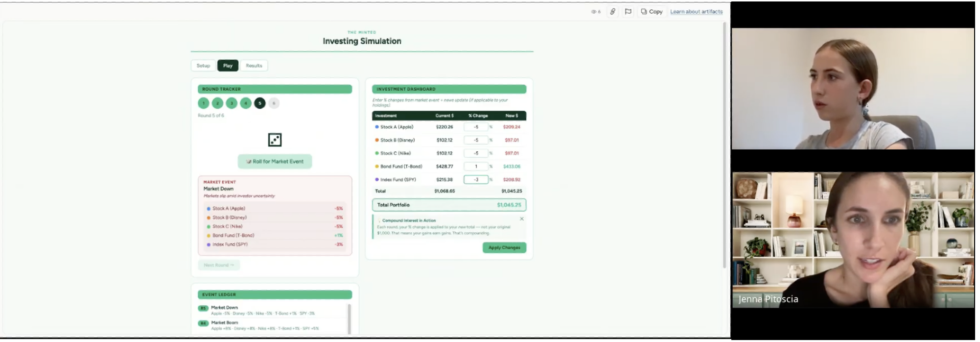The width and height of the screenshot is (980, 342).
Task: Select round 2 circle in Round Tracker
Action: 218,103
